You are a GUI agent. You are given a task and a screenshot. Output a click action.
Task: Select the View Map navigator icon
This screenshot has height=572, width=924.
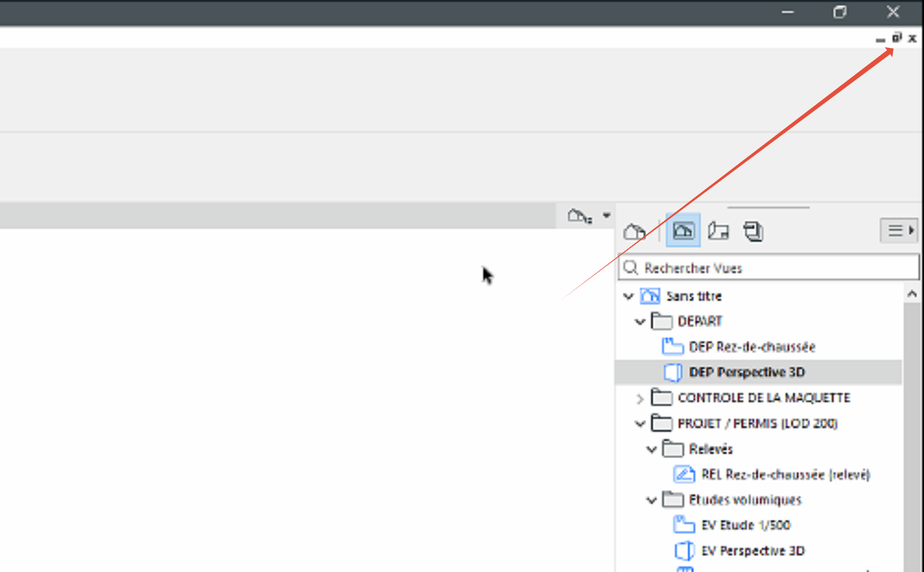click(683, 231)
